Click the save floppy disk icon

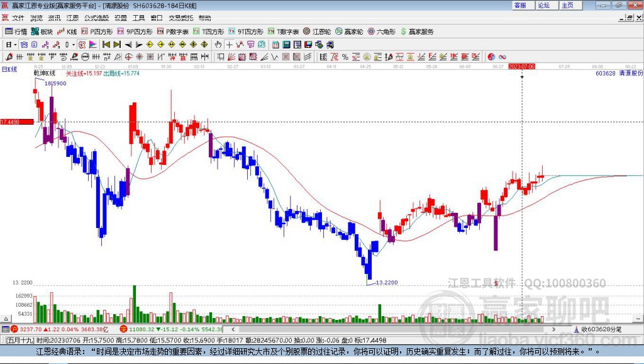[308, 45]
